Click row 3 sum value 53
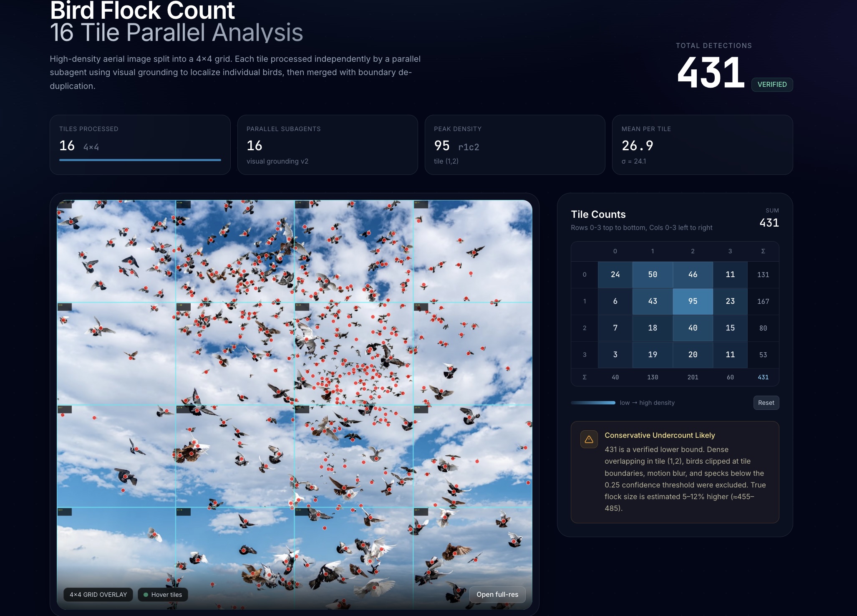Viewport: 857px width, 616px height. pyautogui.click(x=763, y=355)
